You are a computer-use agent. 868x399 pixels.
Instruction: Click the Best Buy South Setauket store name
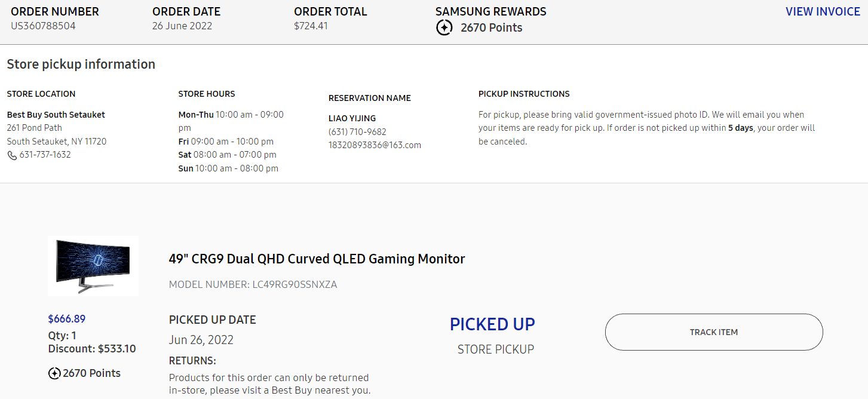56,115
